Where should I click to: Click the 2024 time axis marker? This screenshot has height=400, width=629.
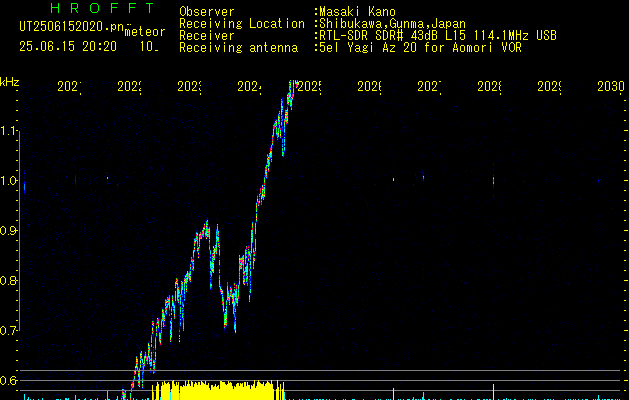click(249, 86)
